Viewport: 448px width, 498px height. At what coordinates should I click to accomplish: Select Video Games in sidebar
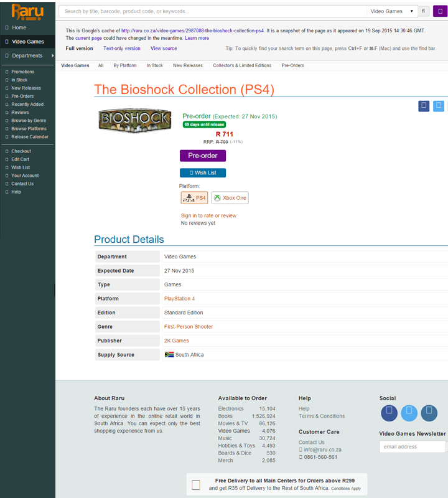coord(27,42)
